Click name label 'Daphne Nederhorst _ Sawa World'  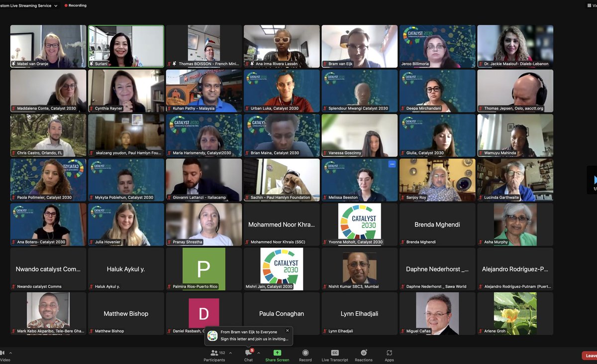[x=436, y=286]
